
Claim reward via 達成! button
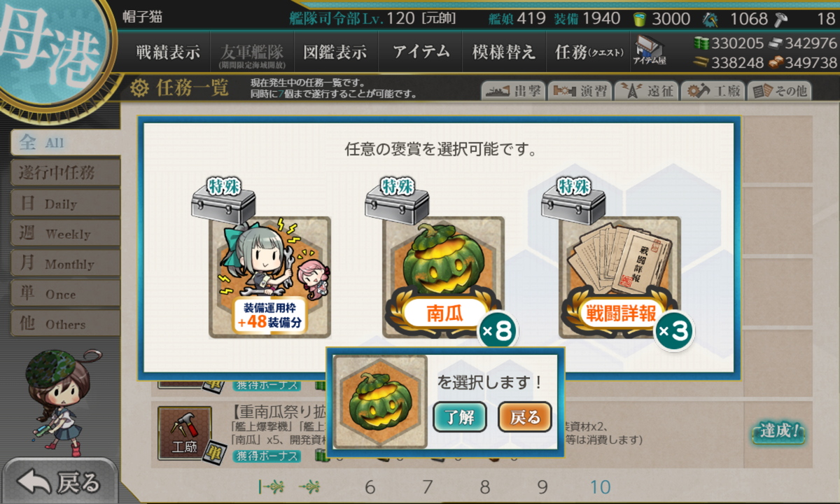pyautogui.click(x=778, y=431)
